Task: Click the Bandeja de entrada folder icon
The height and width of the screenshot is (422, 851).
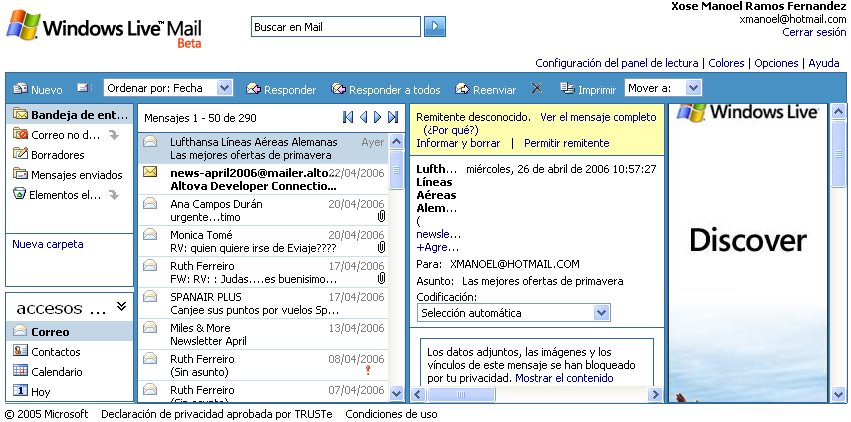Action: (21, 114)
